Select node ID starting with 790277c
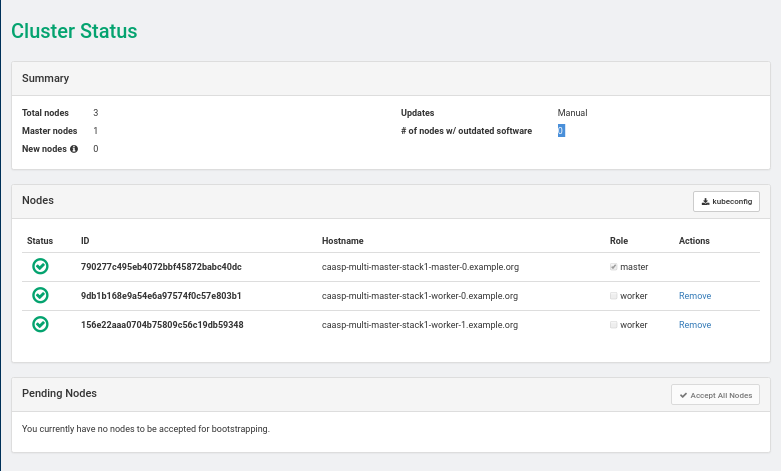The image size is (781, 471). [161, 267]
